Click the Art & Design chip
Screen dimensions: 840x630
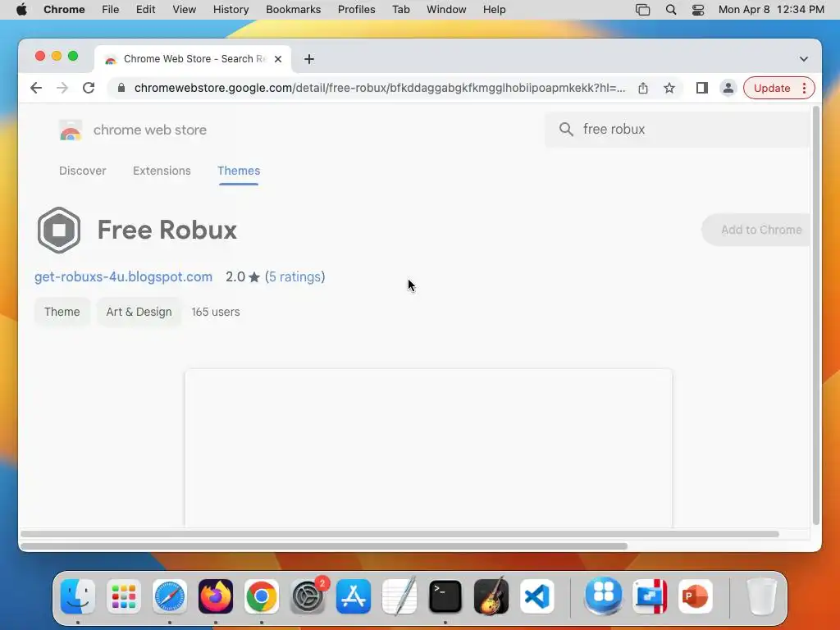139,312
